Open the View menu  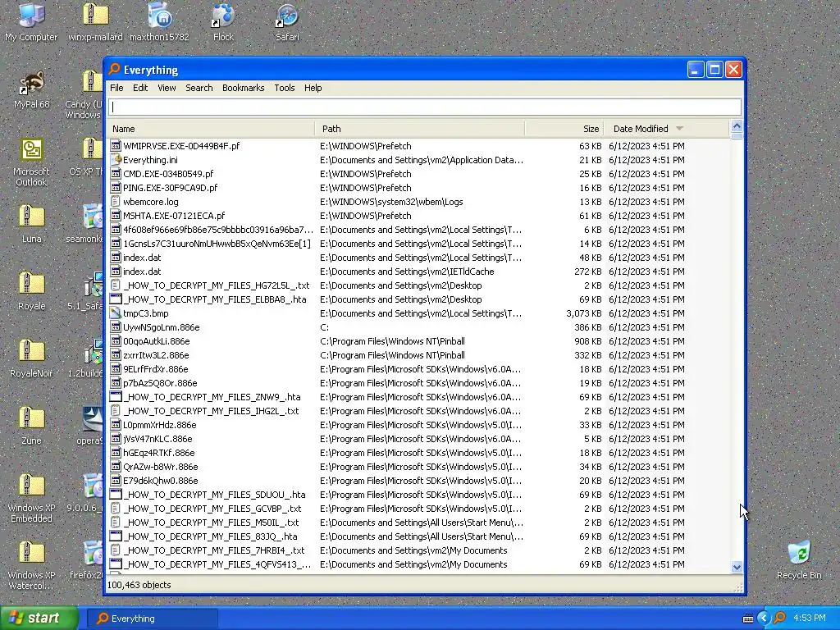[x=167, y=88]
